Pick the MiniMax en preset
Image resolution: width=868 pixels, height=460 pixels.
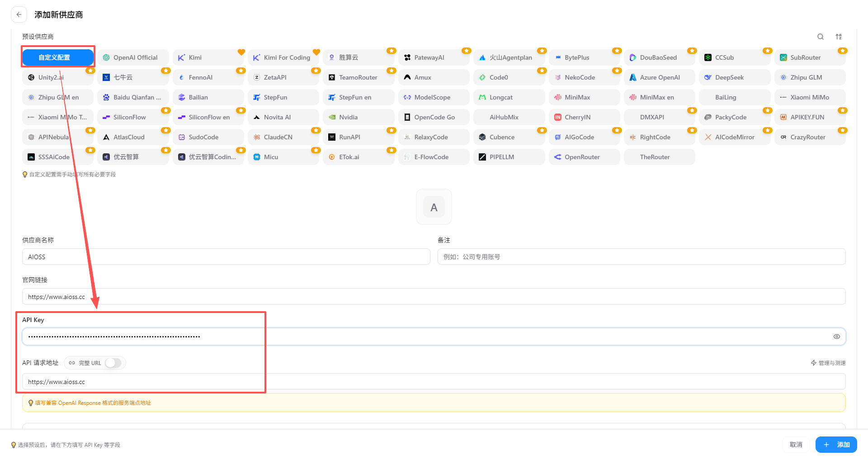(660, 97)
